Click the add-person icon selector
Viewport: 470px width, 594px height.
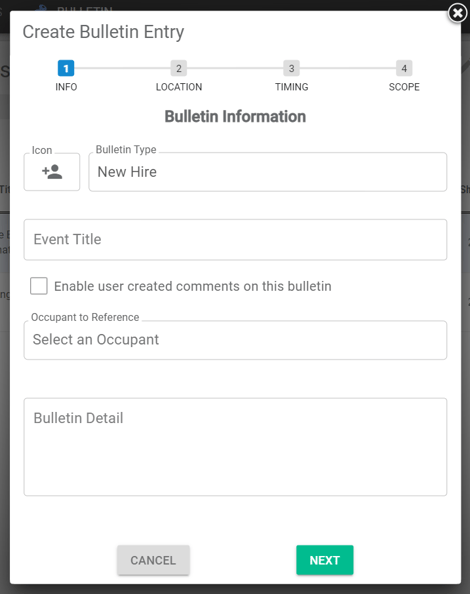(52, 172)
